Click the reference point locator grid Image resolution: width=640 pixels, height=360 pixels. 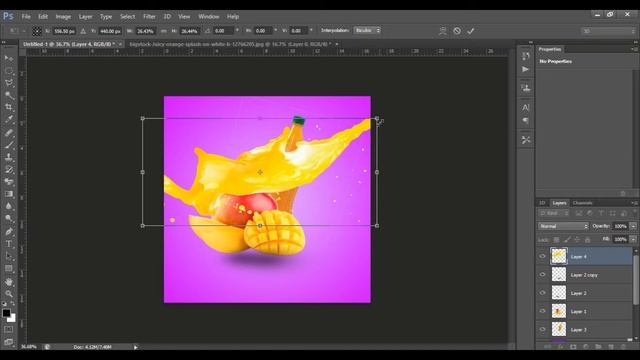[x=37, y=31]
